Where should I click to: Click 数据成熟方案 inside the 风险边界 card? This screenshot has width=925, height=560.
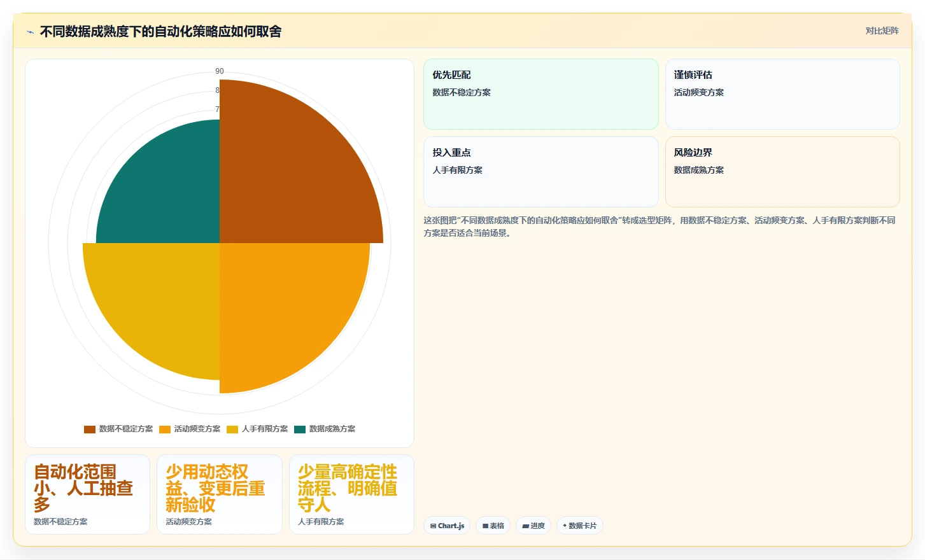click(x=698, y=170)
